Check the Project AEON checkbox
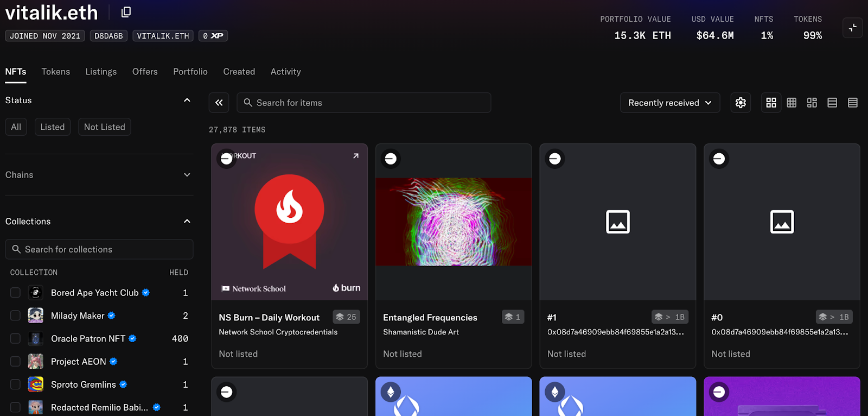 [x=15, y=361]
